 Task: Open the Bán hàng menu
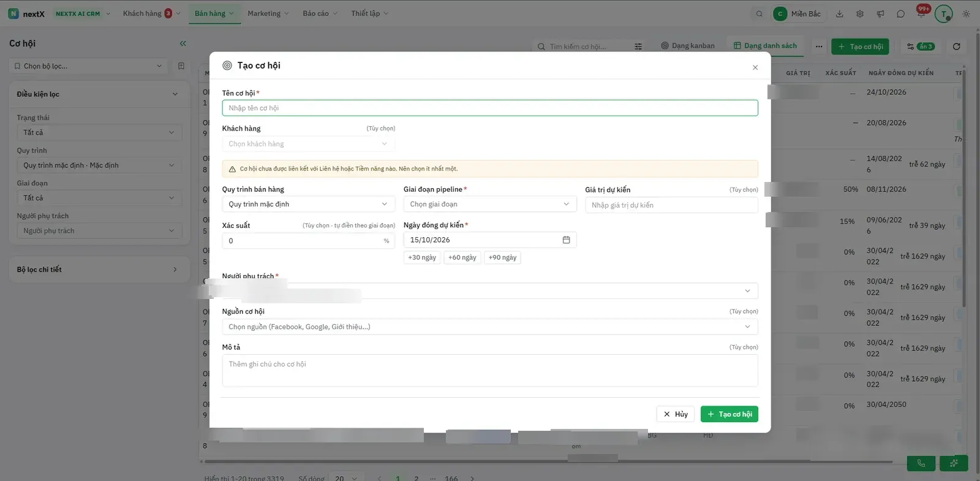214,13
